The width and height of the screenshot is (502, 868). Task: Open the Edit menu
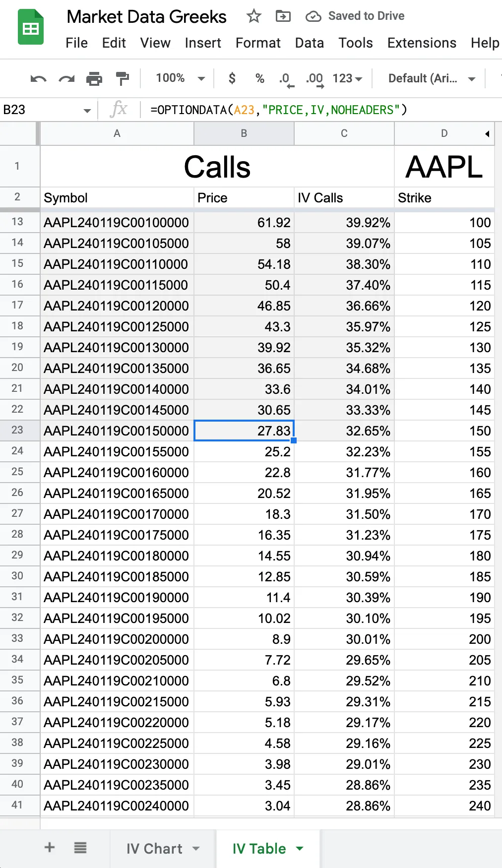point(114,43)
